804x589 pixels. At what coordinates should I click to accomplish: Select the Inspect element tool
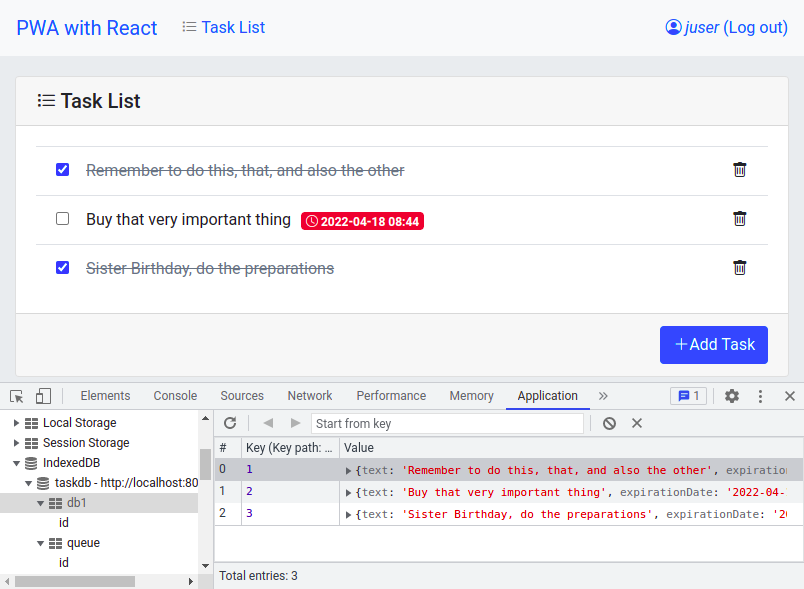point(15,396)
